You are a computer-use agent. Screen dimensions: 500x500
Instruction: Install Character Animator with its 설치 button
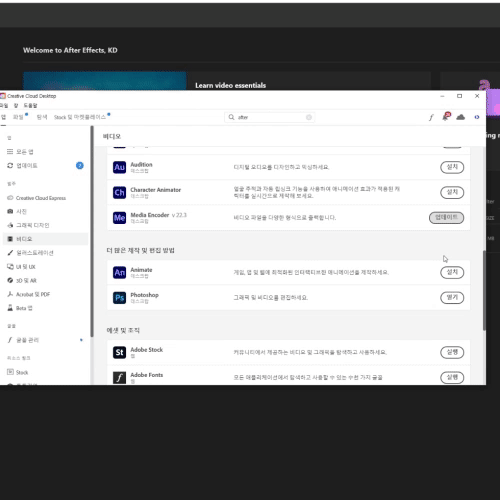pos(452,192)
